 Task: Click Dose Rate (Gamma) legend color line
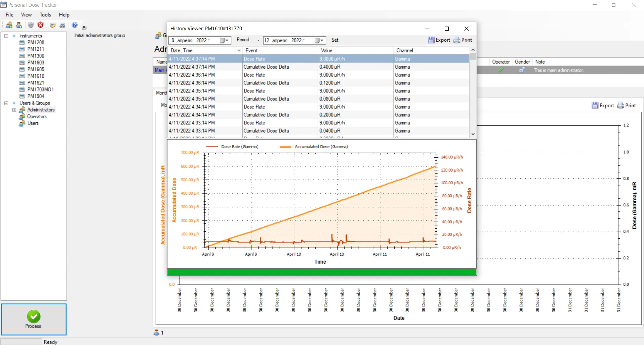(x=212, y=147)
